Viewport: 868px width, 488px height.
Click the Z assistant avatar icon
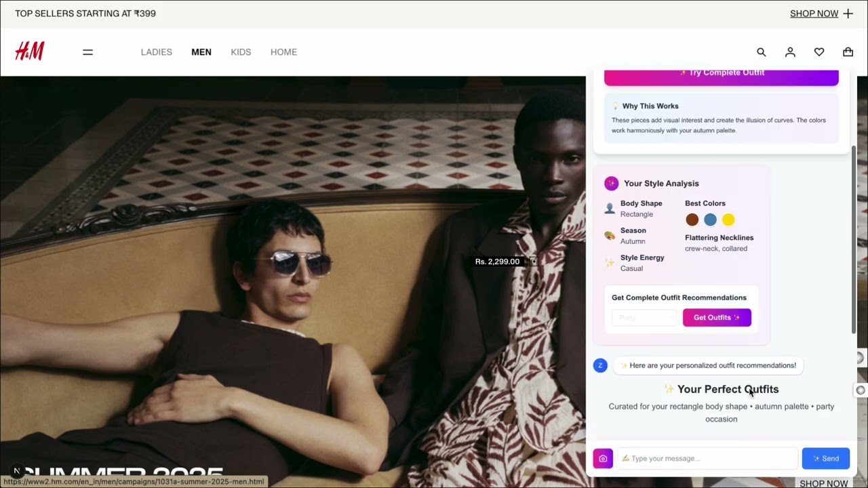coord(600,365)
